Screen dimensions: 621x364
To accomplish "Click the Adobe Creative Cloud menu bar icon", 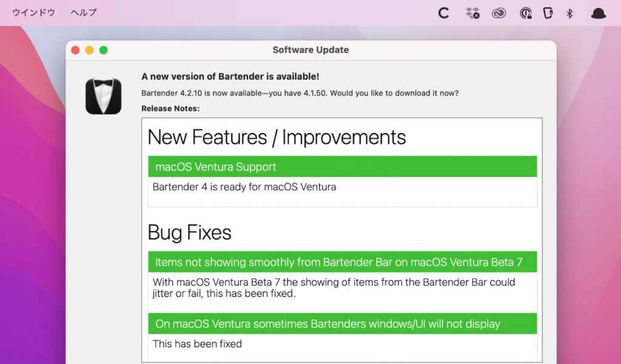I will click(498, 13).
